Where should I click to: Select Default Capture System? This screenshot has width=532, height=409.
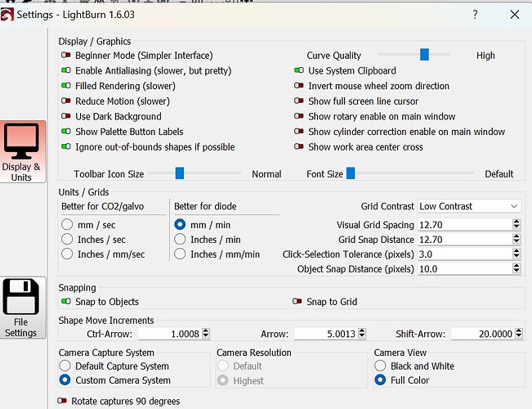(x=65, y=366)
